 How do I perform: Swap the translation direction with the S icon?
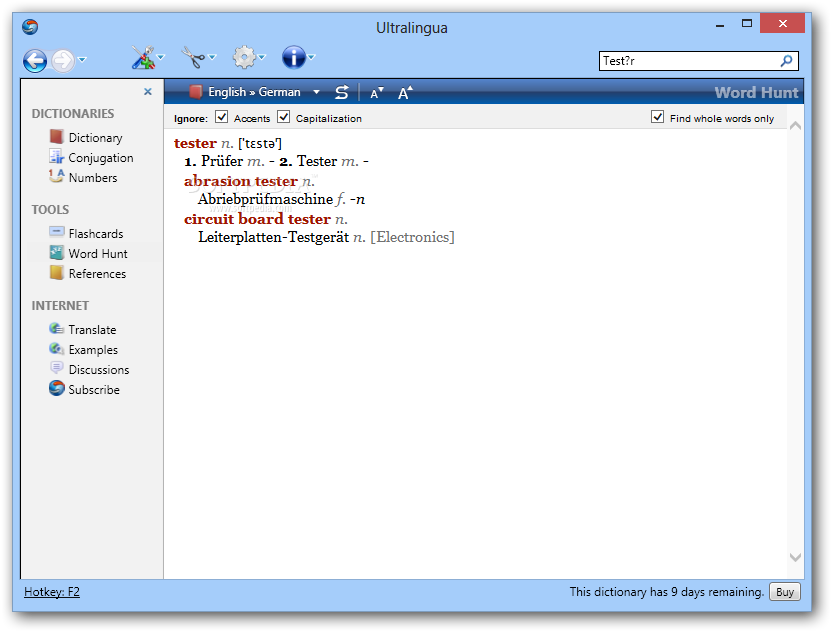342,93
